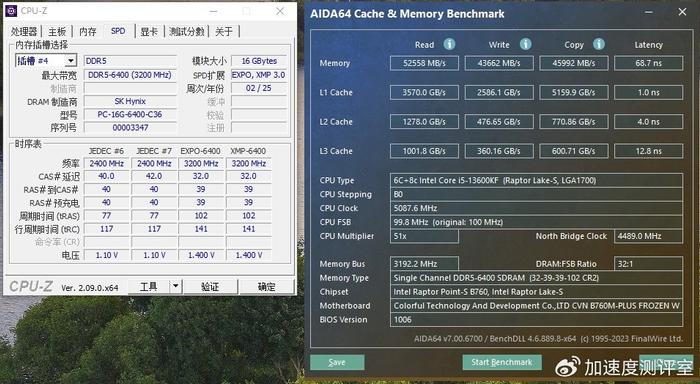The image size is (700, 384).
Task: Click the Copy info icon
Action: [599, 44]
